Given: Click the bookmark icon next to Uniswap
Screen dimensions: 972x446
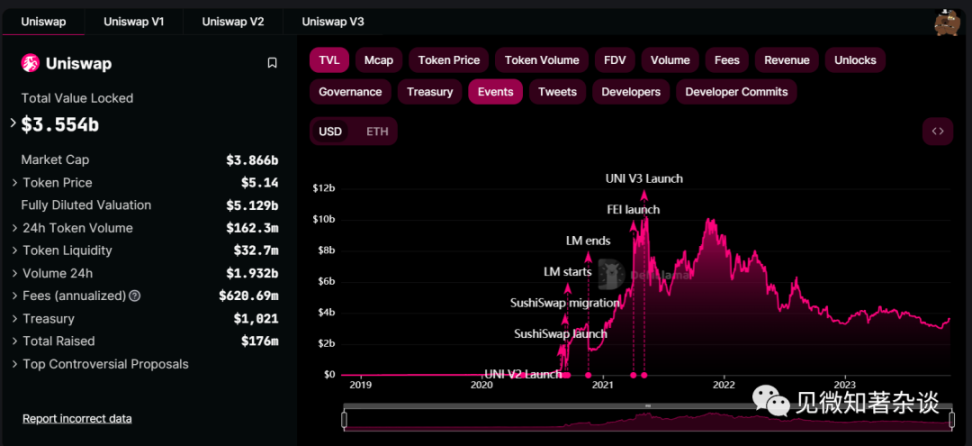Looking at the screenshot, I should coord(272,63).
